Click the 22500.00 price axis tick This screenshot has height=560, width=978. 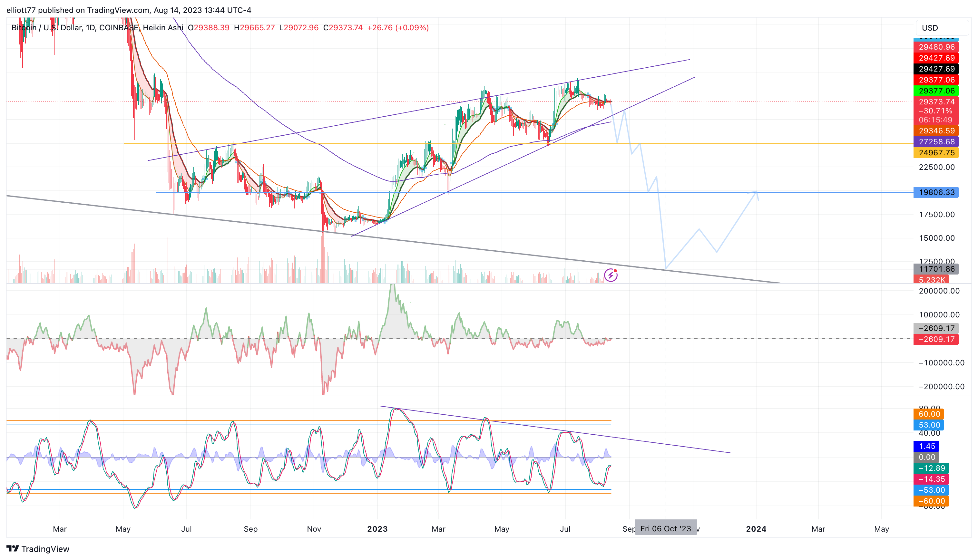(x=936, y=167)
